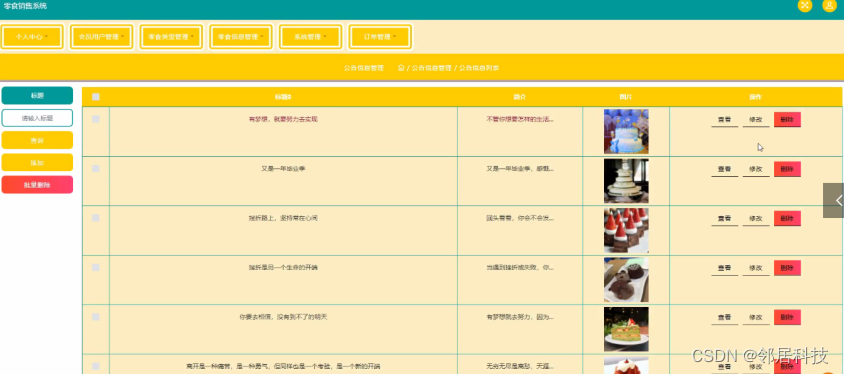Open the Santa hat brownies thumbnail
This screenshot has height=374, width=844.
coord(626,230)
